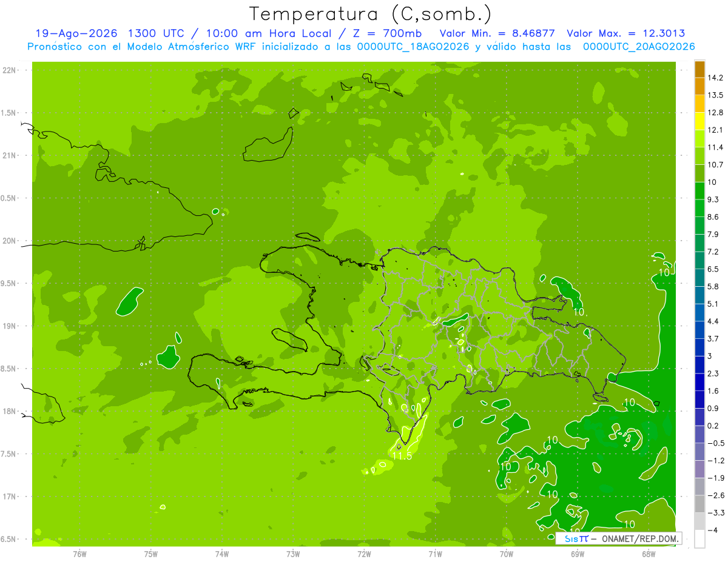The image size is (728, 562).
Task: Pick the legend swatch between 10.7 and 11.4
Action: [x=699, y=156]
